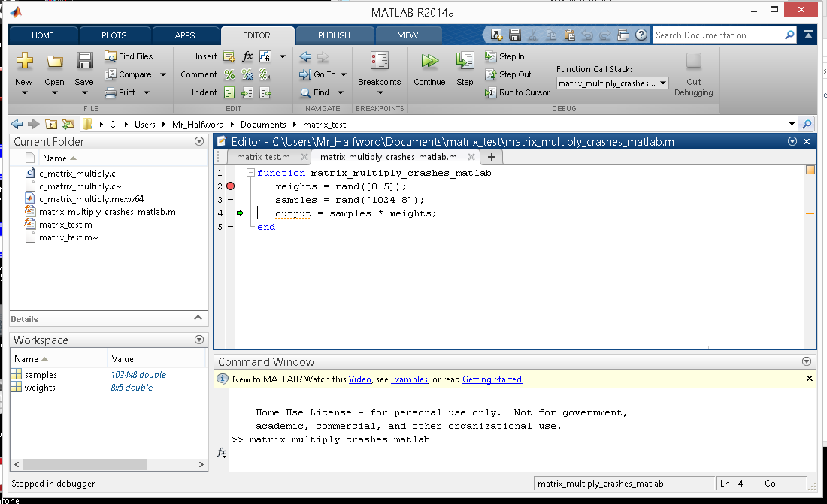Open the Examples link
The width and height of the screenshot is (827, 504).
(409, 379)
